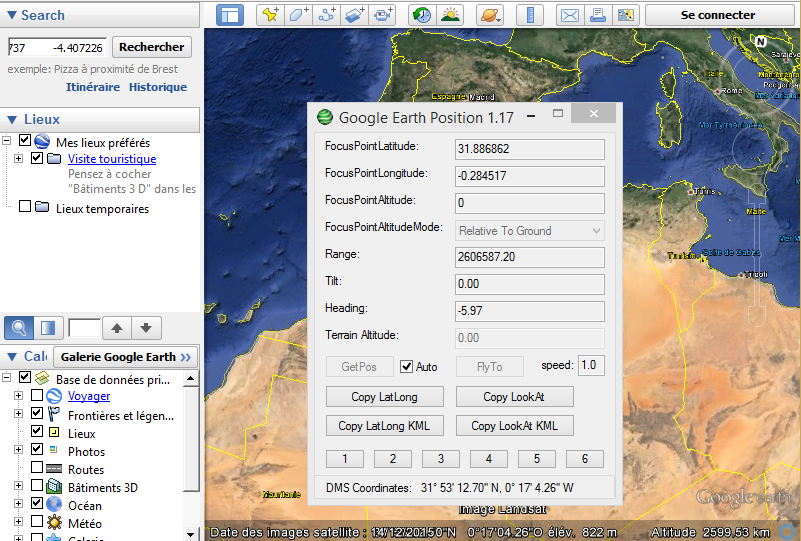Click Copy LatLong KML button
The width and height of the screenshot is (801, 541).
click(385, 426)
